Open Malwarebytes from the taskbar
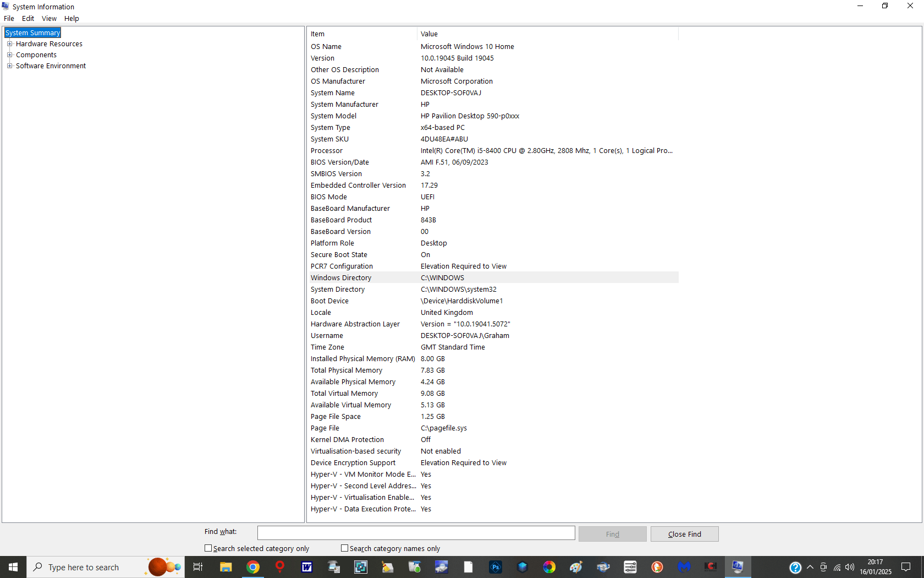 click(x=684, y=567)
